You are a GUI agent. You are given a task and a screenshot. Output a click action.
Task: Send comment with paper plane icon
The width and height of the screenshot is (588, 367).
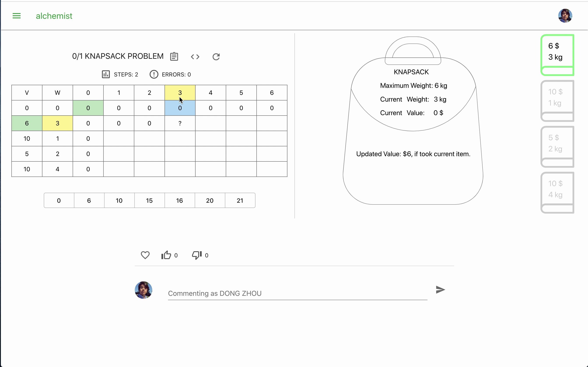point(440,290)
